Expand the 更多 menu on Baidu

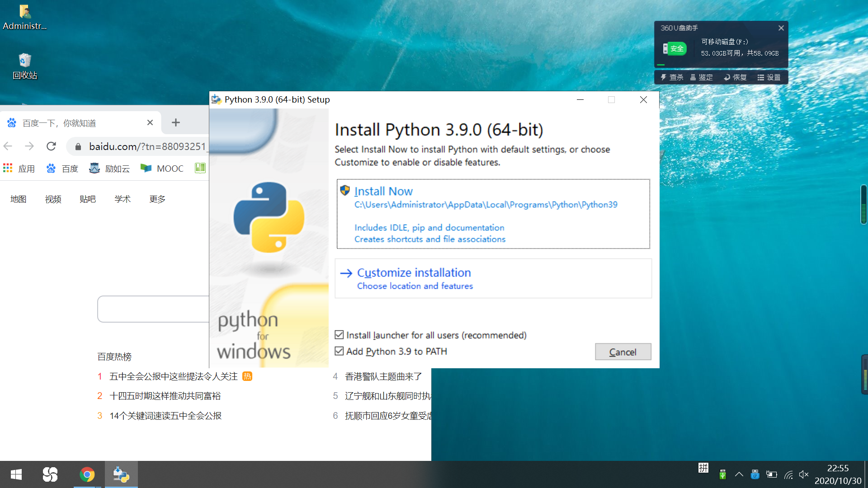pos(157,199)
